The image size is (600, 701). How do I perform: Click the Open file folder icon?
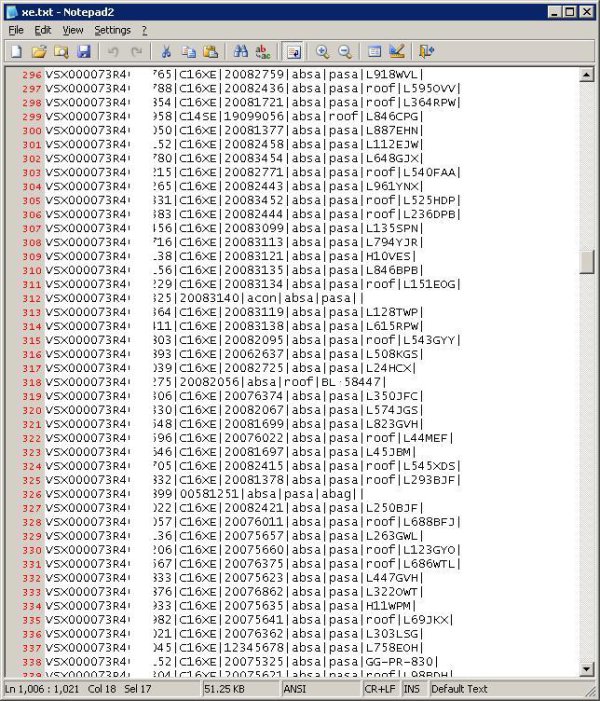(x=39, y=51)
